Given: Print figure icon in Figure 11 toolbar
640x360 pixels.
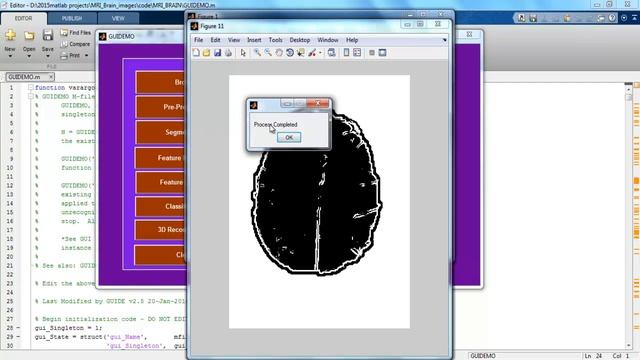Looking at the screenshot, I should 228,53.
